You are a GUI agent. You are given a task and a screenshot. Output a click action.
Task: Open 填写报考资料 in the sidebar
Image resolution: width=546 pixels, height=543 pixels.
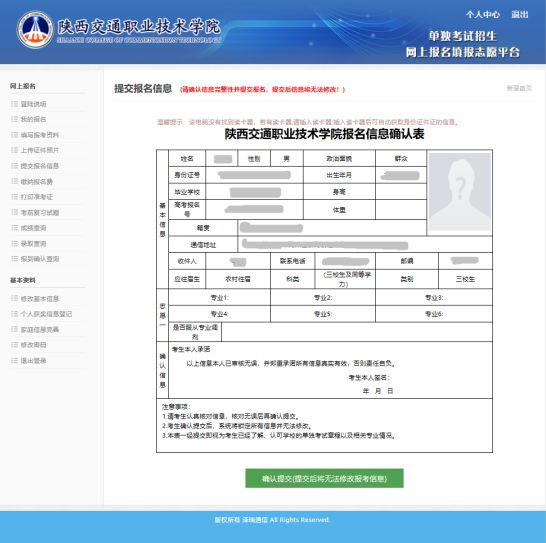pos(40,135)
